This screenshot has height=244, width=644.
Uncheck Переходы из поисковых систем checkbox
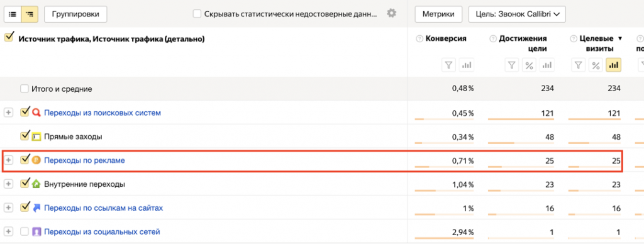[x=25, y=112]
